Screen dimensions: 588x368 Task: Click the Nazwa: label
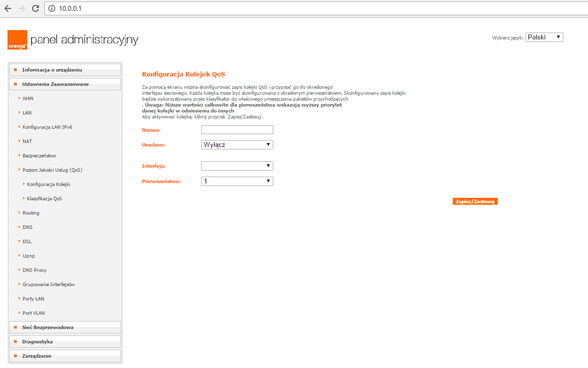click(151, 130)
